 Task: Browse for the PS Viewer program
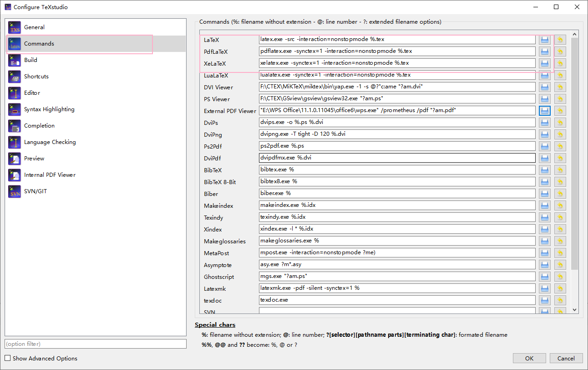[x=545, y=99]
